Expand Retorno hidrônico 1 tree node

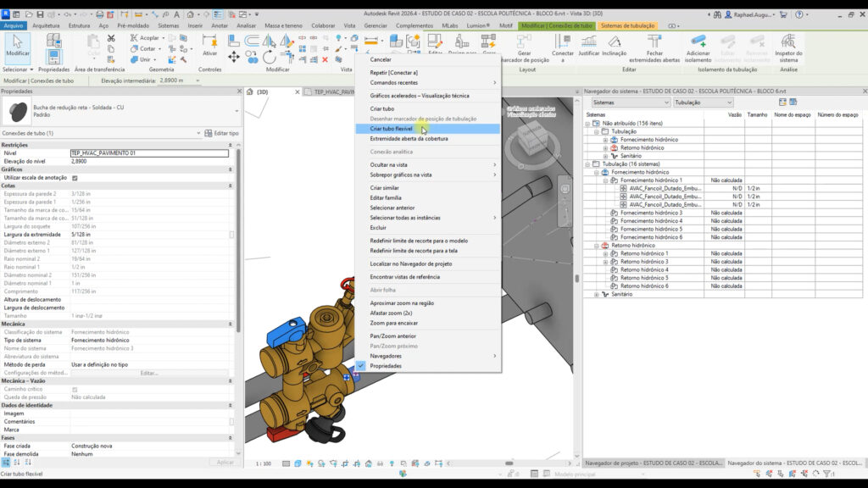click(x=605, y=253)
